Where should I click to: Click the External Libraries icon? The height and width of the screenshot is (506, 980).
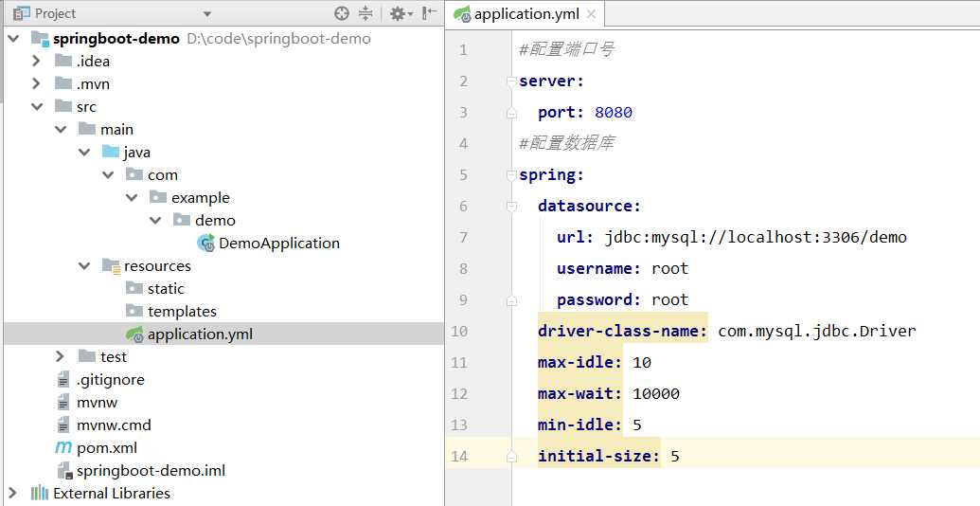click(x=40, y=493)
